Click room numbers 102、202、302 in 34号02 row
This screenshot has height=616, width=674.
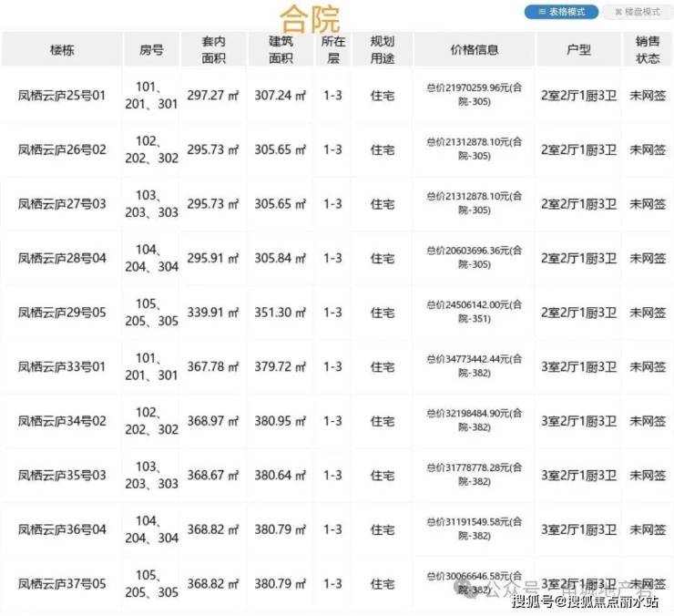[x=151, y=421]
